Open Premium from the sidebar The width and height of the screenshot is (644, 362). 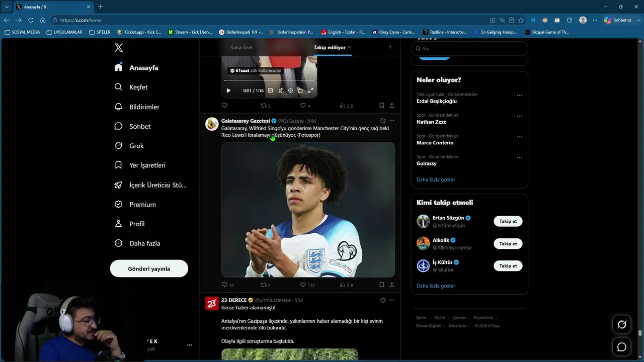click(x=135, y=204)
